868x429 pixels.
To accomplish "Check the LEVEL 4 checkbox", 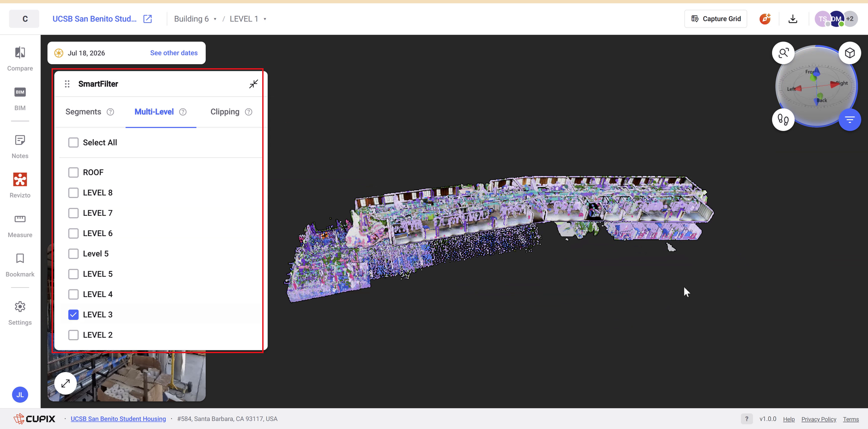I will click(x=73, y=294).
